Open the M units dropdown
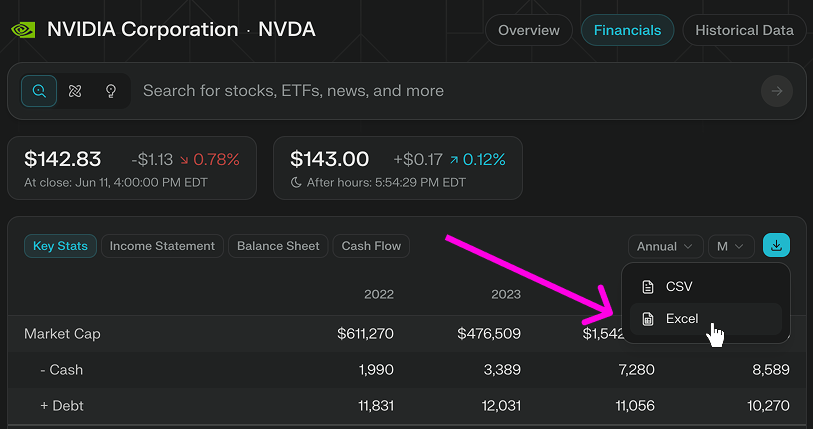The height and width of the screenshot is (429, 813). 731,246
